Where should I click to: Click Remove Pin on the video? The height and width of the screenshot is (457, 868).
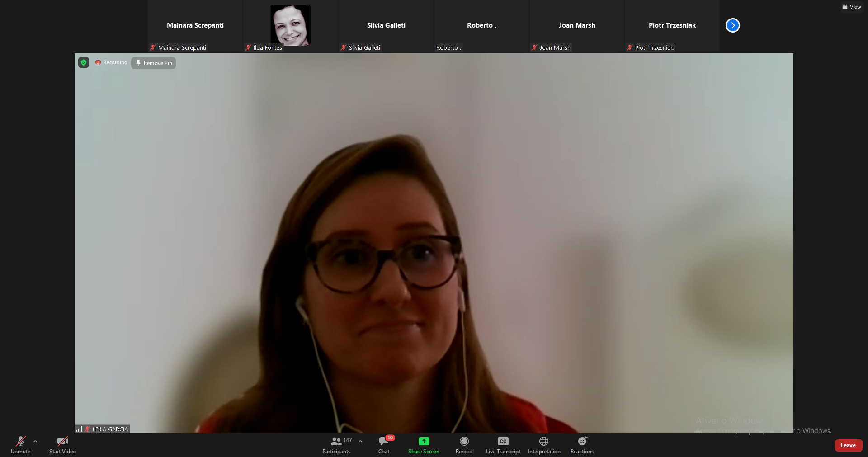154,63
